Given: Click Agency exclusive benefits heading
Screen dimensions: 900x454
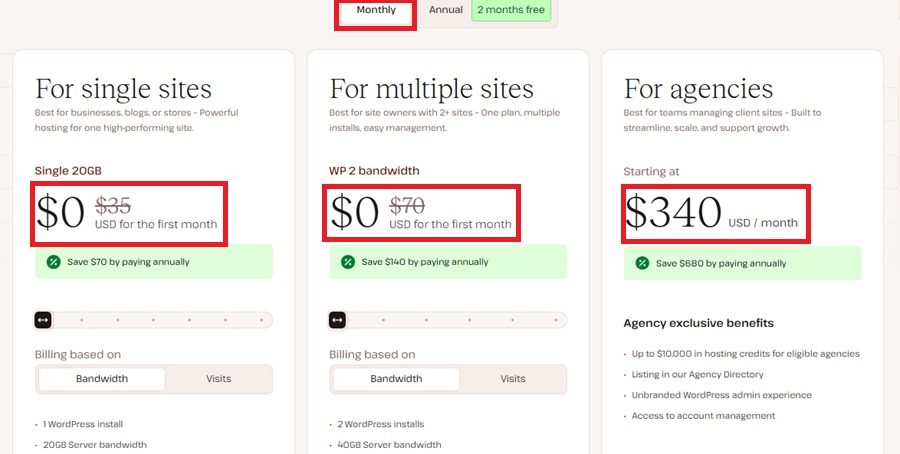Looking at the screenshot, I should (699, 323).
